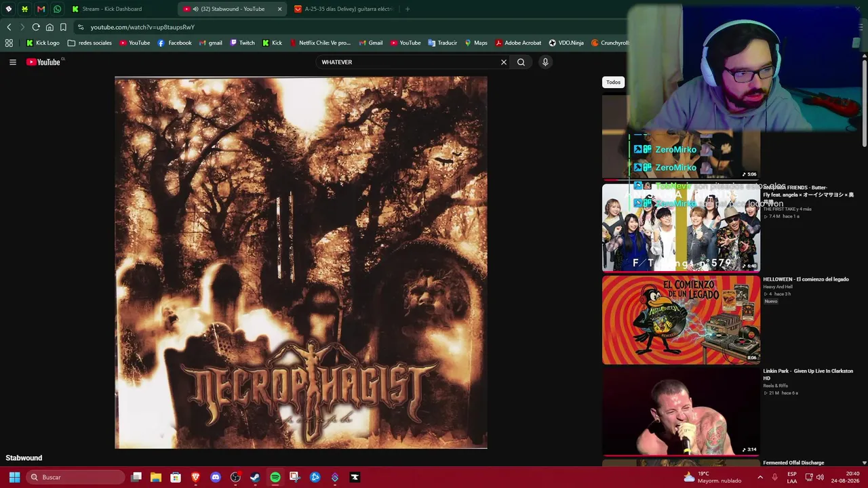Open HELLOWEEN El comienzo del legado thumbnail

click(681, 320)
